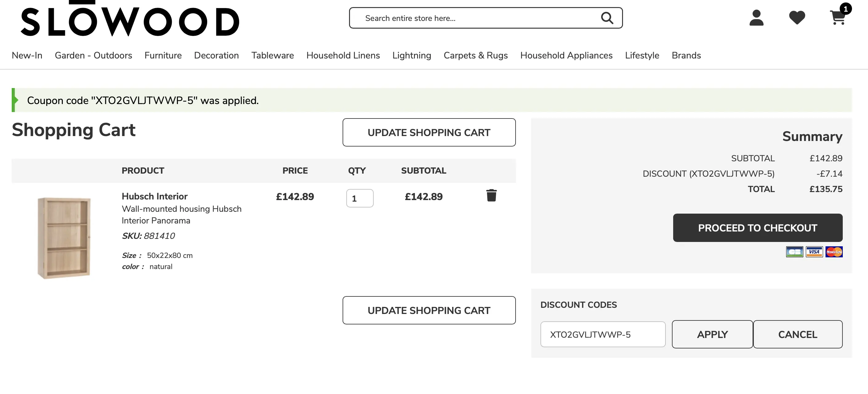Click the TOTAL £135.75 value
868x394 pixels.
826,189
